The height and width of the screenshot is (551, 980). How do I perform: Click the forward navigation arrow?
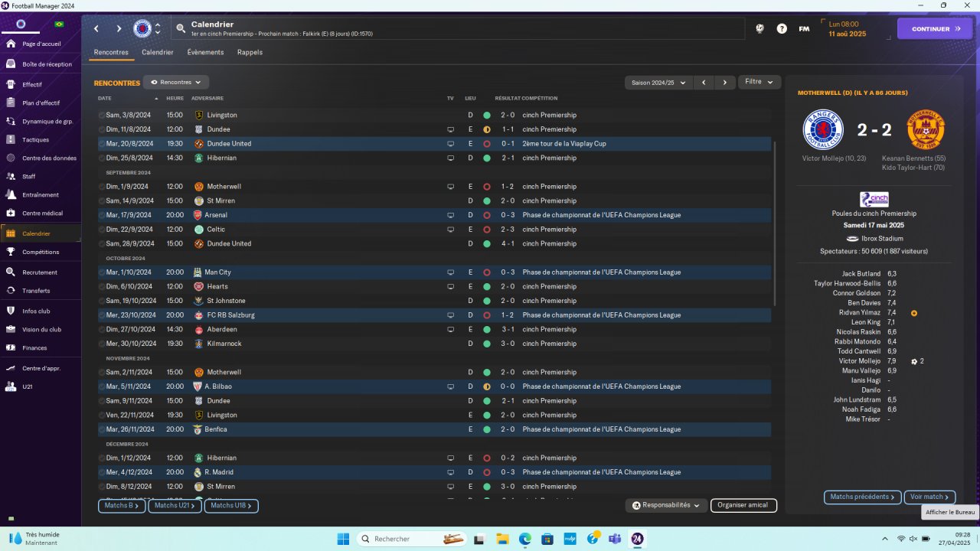pyautogui.click(x=119, y=28)
